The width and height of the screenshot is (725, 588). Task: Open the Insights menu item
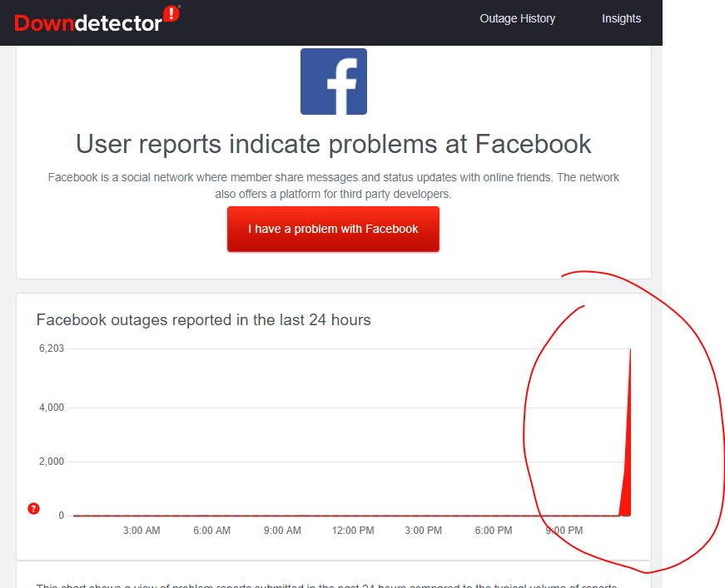click(621, 18)
